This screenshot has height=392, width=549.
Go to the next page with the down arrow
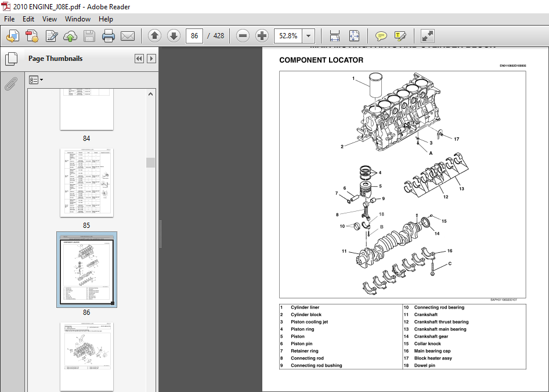click(x=174, y=36)
